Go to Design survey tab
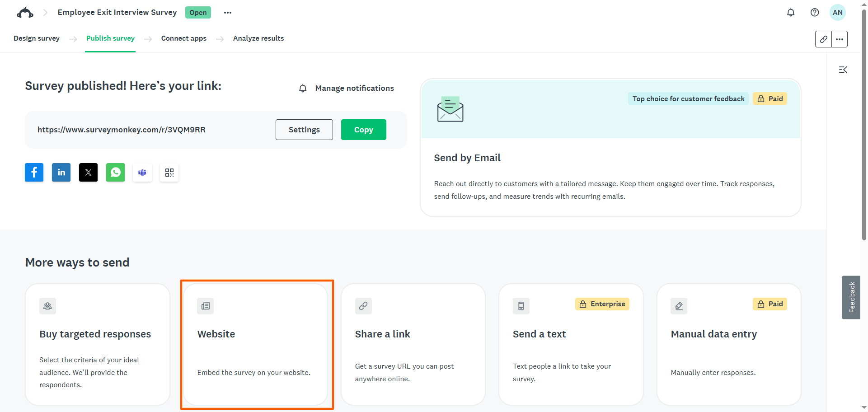 coord(37,38)
